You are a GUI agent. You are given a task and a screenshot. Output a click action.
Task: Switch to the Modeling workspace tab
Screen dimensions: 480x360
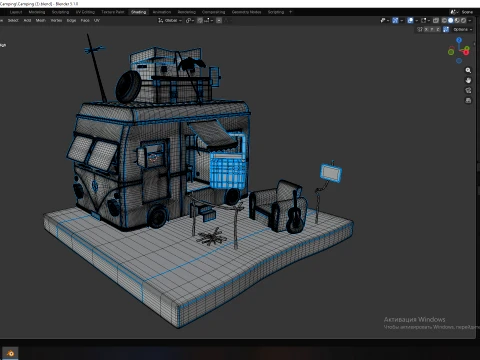click(x=37, y=12)
